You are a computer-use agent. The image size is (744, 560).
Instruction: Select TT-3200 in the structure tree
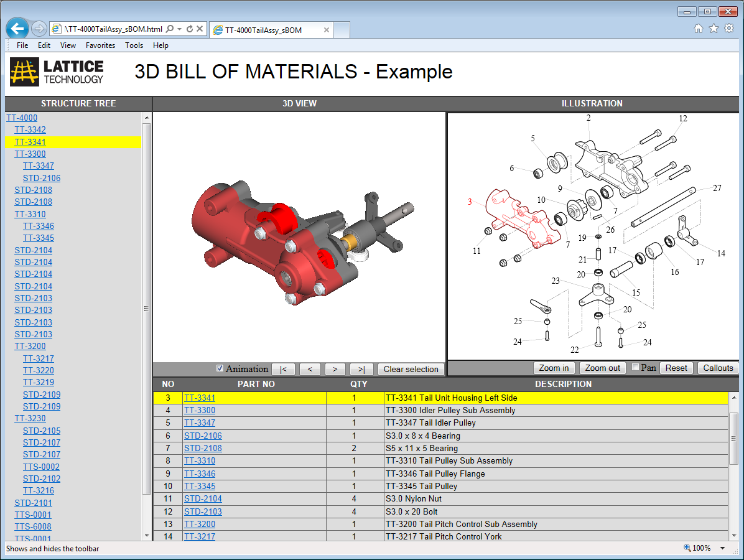pos(30,347)
